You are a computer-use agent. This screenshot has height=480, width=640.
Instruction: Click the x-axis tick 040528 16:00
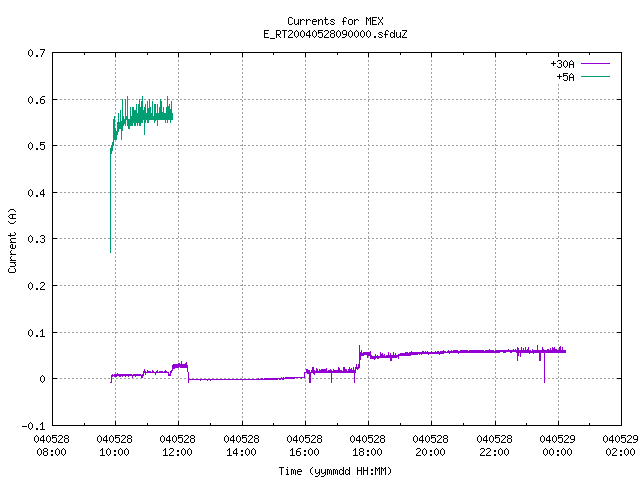tap(304, 446)
